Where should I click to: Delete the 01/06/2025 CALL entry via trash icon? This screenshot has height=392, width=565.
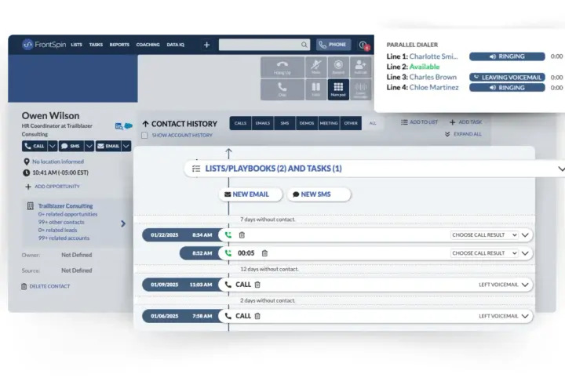[x=257, y=316]
